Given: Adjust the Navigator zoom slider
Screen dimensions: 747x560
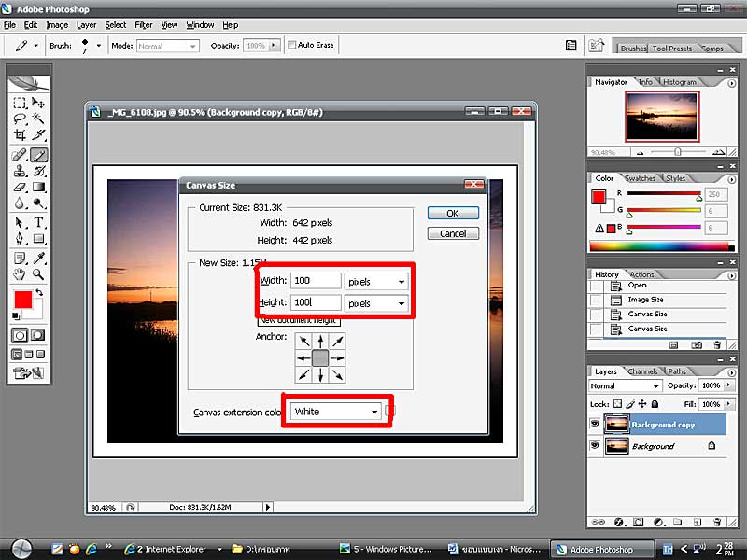Looking at the screenshot, I should point(677,152).
